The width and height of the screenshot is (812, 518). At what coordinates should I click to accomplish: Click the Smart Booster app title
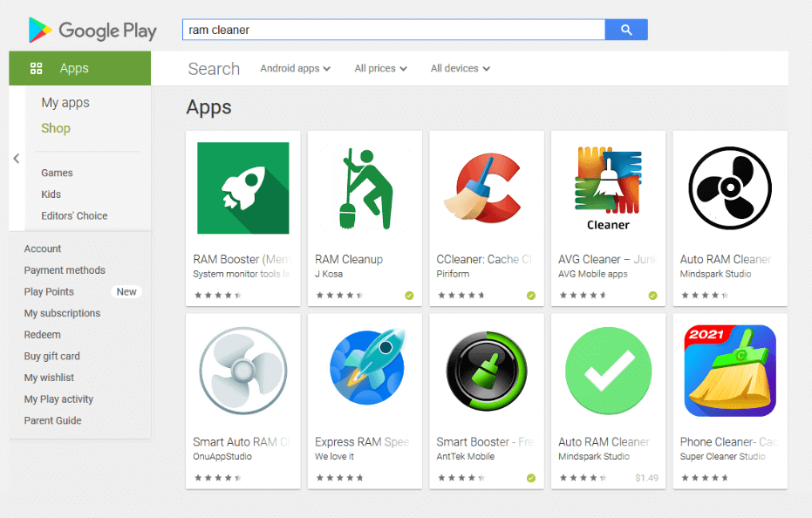(x=485, y=442)
